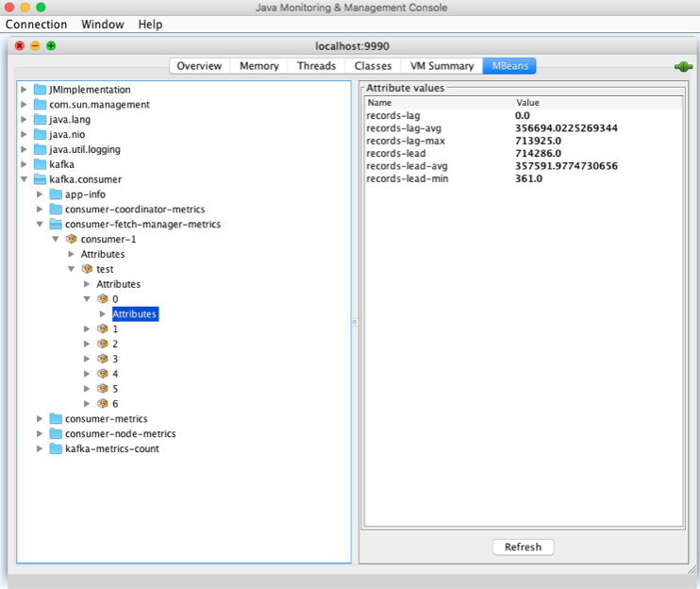Image resolution: width=700 pixels, height=589 pixels.
Task: Open the VM Summary tab
Action: (442, 66)
